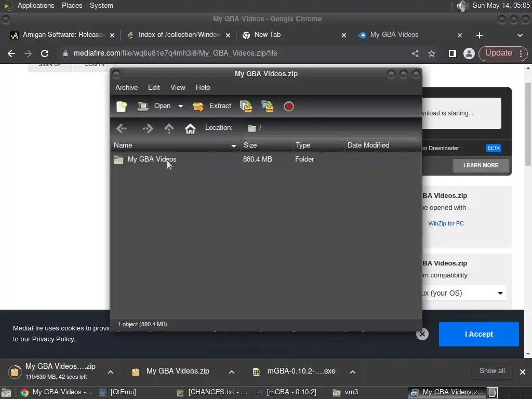Go back to previous archive location
This screenshot has width=532, height=399.
(x=122, y=128)
